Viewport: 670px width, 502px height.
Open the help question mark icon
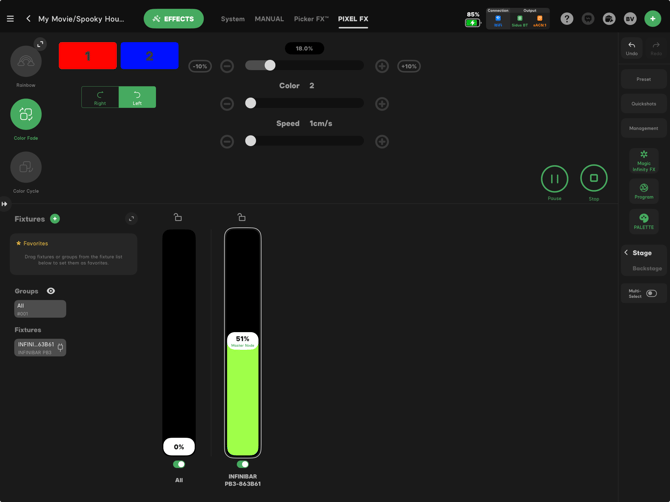click(x=567, y=19)
